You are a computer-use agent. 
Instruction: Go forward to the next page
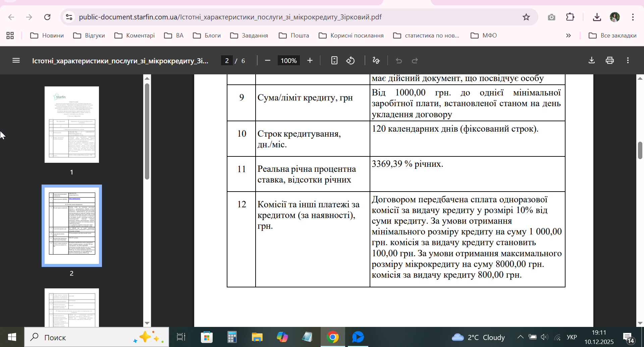point(29,17)
